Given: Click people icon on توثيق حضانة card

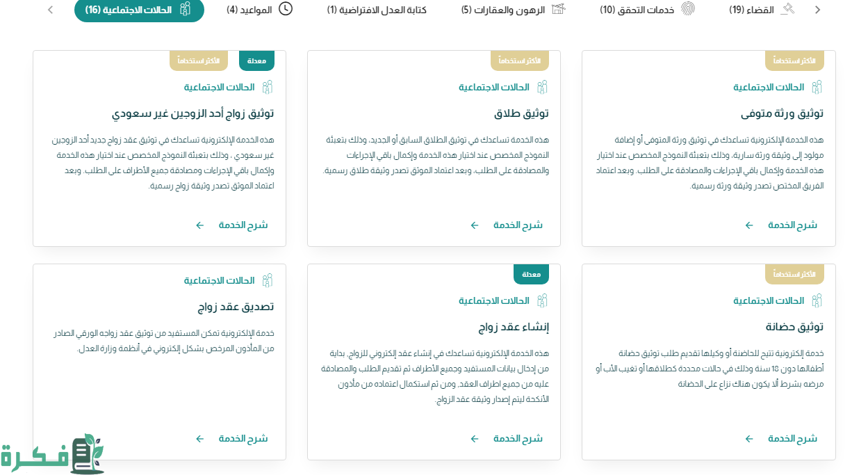Looking at the screenshot, I should click(817, 301).
